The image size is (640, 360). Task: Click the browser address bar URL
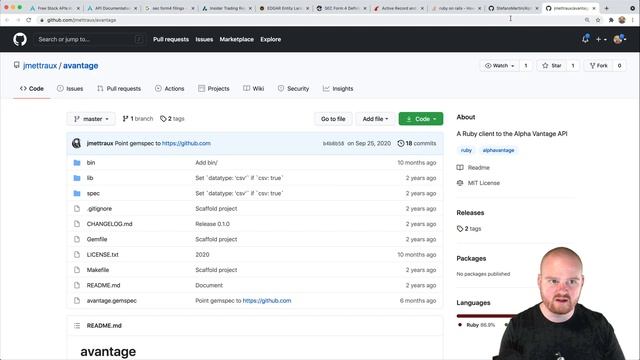(81, 20)
